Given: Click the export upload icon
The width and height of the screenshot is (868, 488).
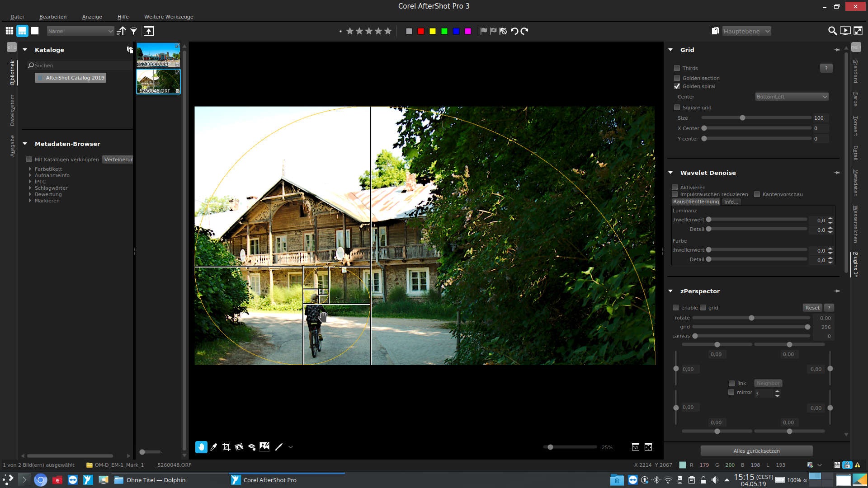Looking at the screenshot, I should (149, 31).
